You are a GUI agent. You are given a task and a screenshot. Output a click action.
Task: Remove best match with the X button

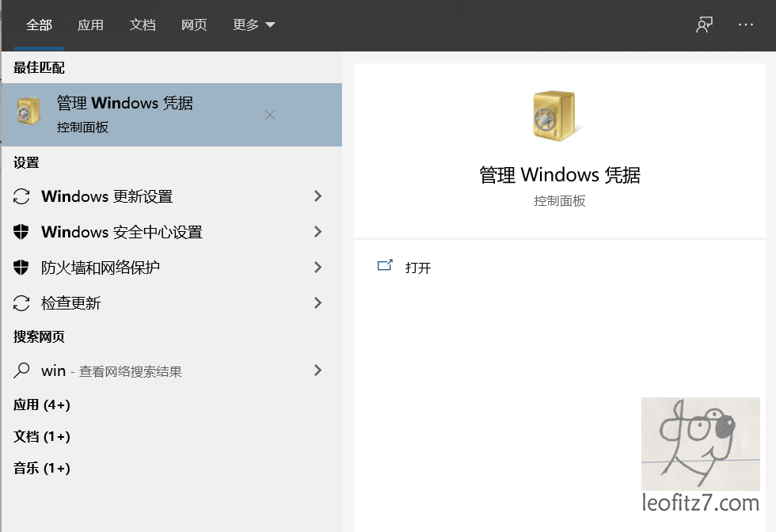[270, 115]
